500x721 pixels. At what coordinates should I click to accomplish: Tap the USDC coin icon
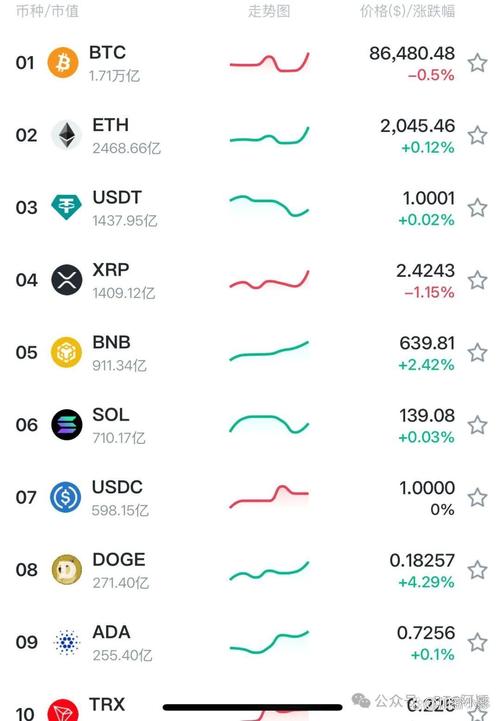coord(65,497)
